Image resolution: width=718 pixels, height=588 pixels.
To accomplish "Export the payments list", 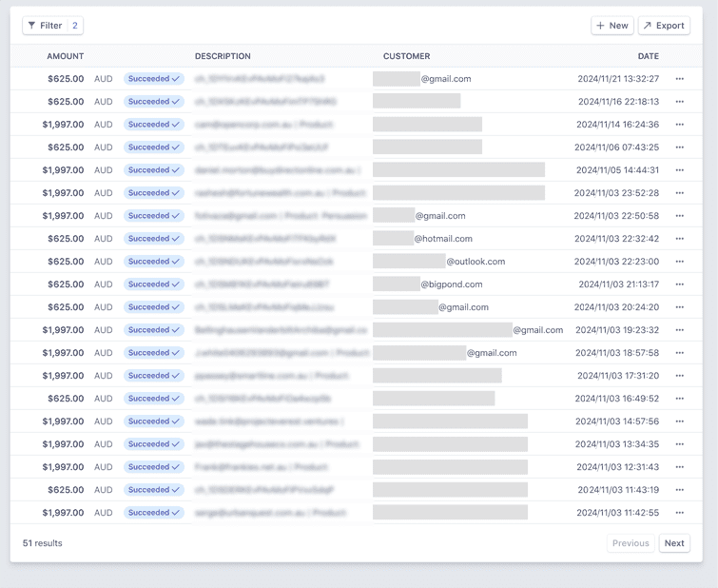I will point(664,26).
